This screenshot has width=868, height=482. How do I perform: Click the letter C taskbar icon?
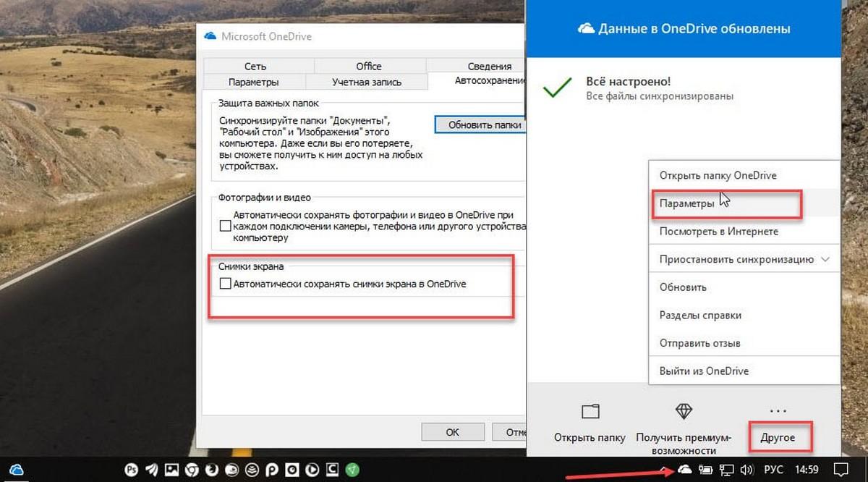coord(332,470)
